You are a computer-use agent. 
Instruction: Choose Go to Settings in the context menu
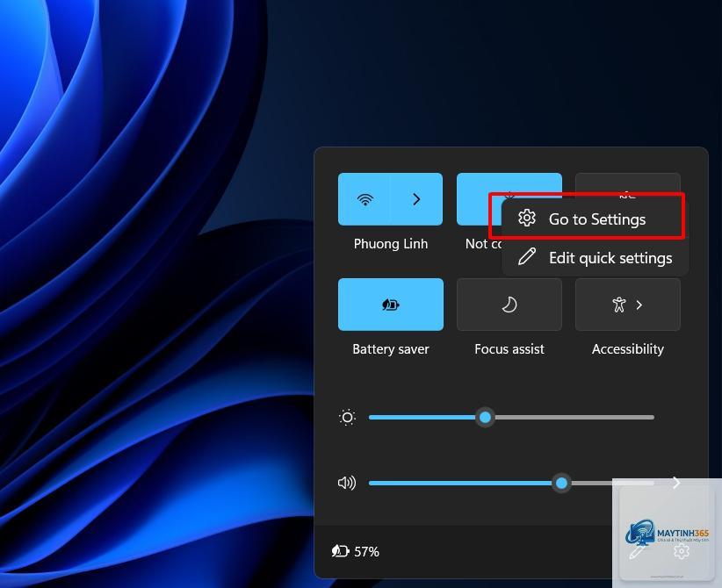point(595,219)
